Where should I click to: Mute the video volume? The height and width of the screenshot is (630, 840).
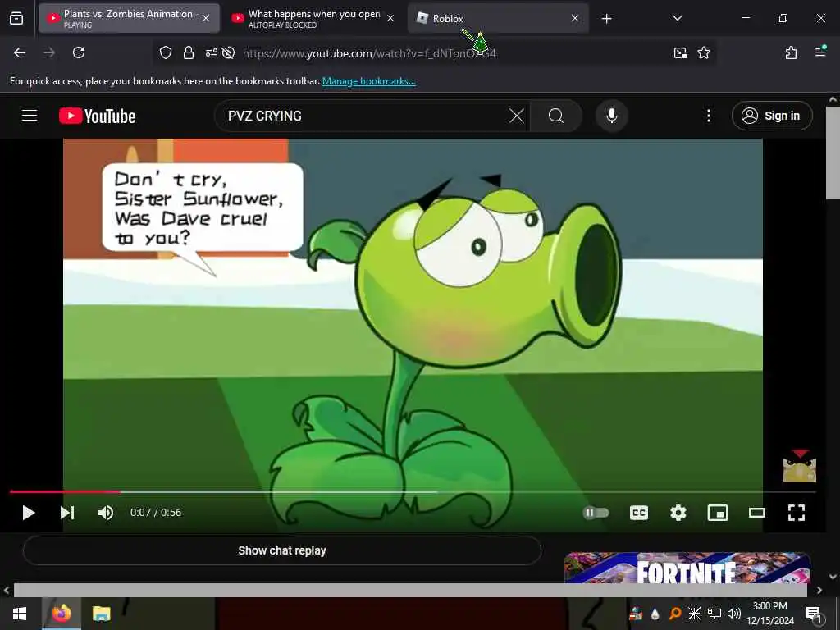[106, 513]
